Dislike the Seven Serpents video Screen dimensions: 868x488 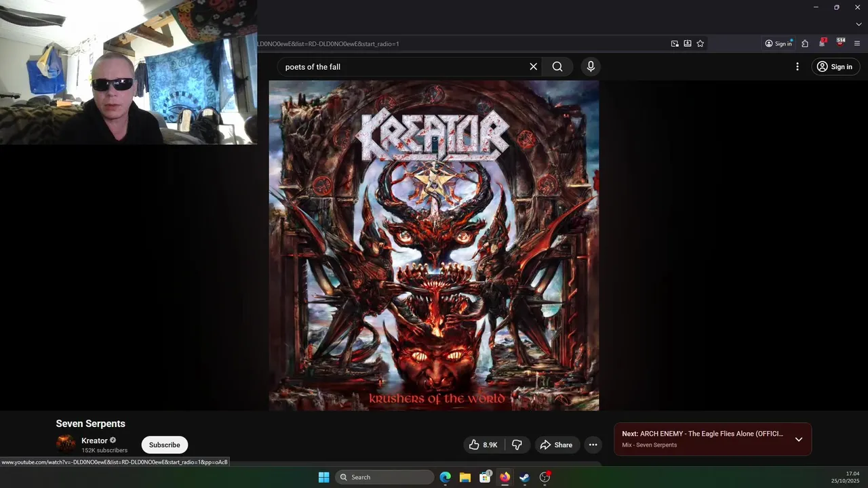pyautogui.click(x=517, y=445)
